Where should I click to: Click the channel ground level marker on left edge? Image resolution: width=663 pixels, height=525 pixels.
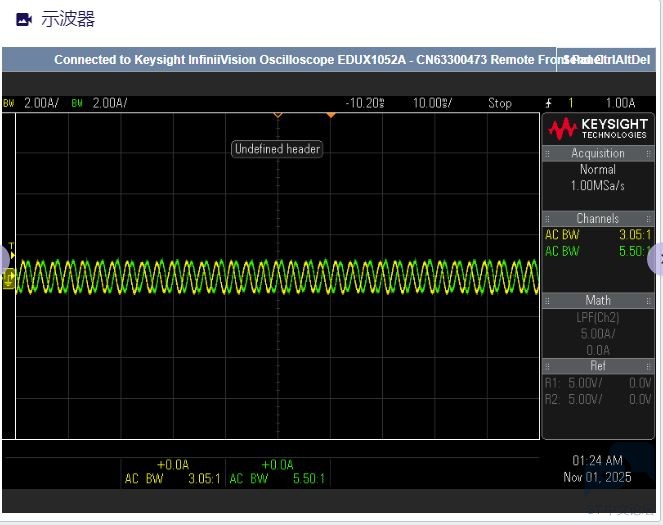9,280
